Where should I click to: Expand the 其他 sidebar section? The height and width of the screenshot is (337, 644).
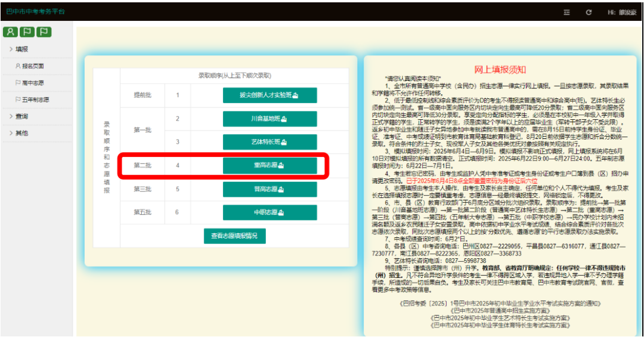coord(22,133)
